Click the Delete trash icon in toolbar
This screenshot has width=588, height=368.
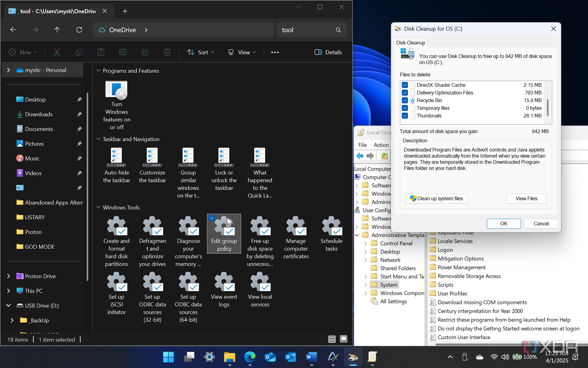(x=167, y=52)
